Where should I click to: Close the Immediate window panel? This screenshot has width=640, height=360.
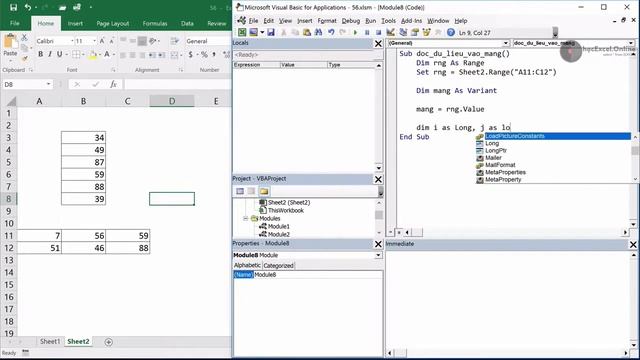point(633,244)
